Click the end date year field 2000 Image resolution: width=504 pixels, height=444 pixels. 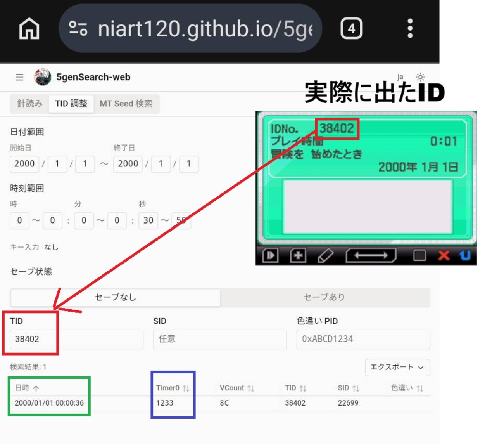click(x=128, y=164)
